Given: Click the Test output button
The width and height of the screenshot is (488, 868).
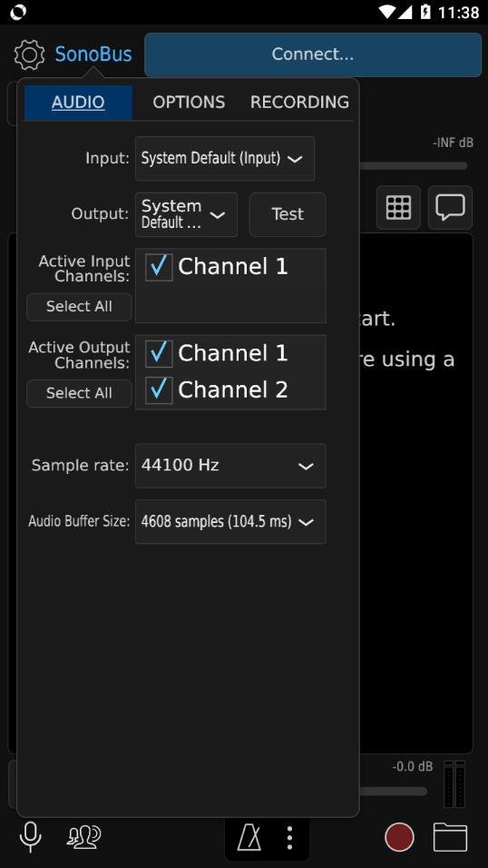Looking at the screenshot, I should [288, 214].
